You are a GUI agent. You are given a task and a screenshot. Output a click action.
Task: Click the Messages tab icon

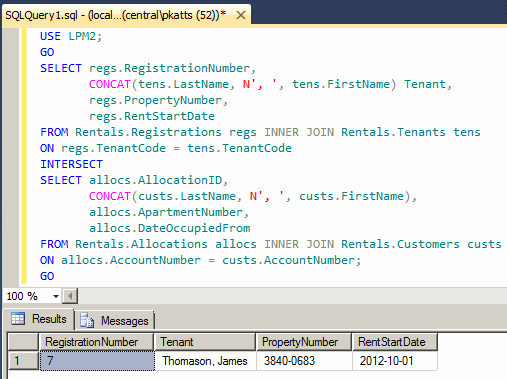tap(87, 320)
